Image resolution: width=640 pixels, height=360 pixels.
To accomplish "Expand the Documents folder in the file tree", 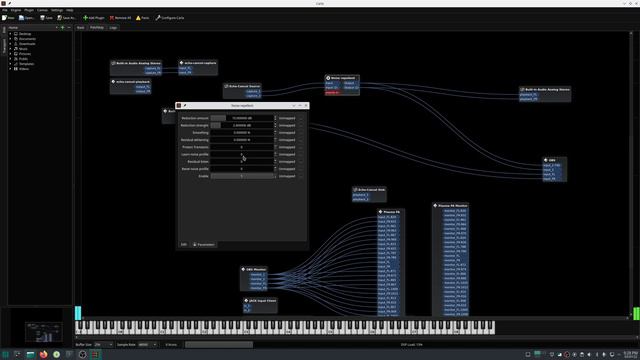I will [x=11, y=39].
